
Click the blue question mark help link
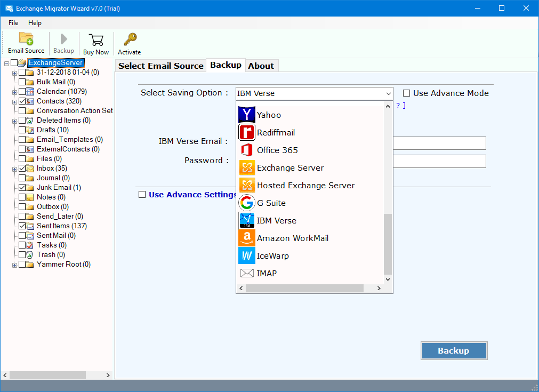click(398, 105)
